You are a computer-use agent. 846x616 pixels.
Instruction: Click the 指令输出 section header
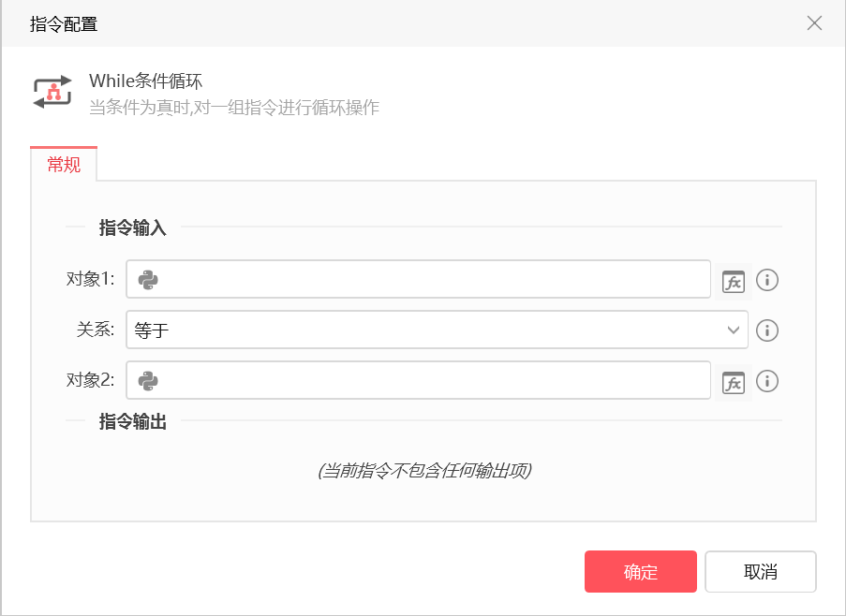(x=133, y=421)
